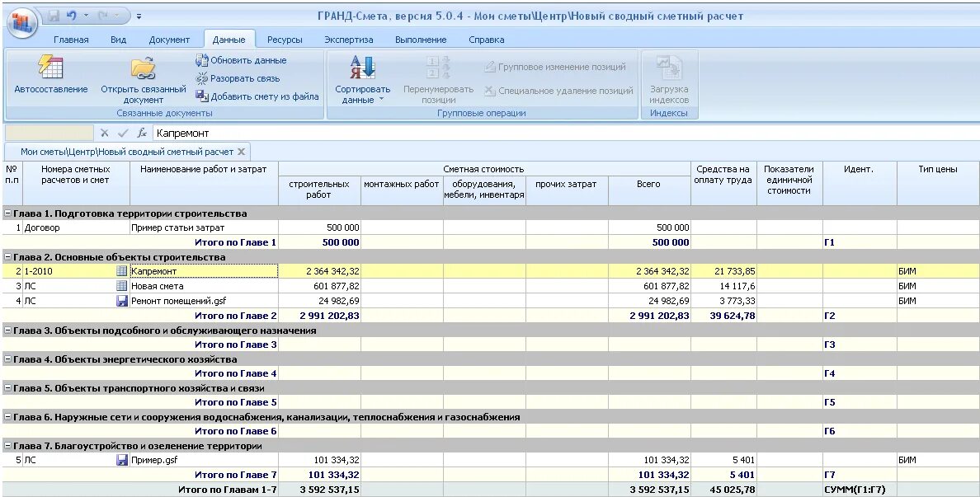Click Групповое изменение позиций
The image size is (980, 497).
(x=555, y=67)
